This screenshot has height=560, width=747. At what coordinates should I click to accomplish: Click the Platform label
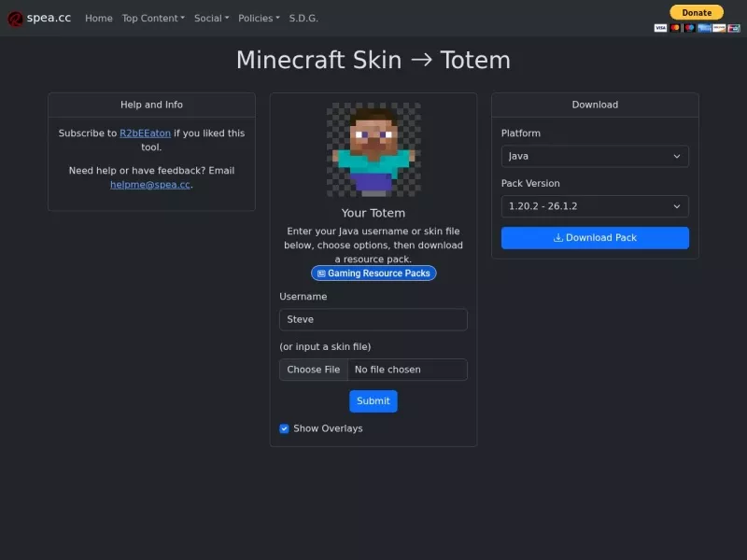521,133
